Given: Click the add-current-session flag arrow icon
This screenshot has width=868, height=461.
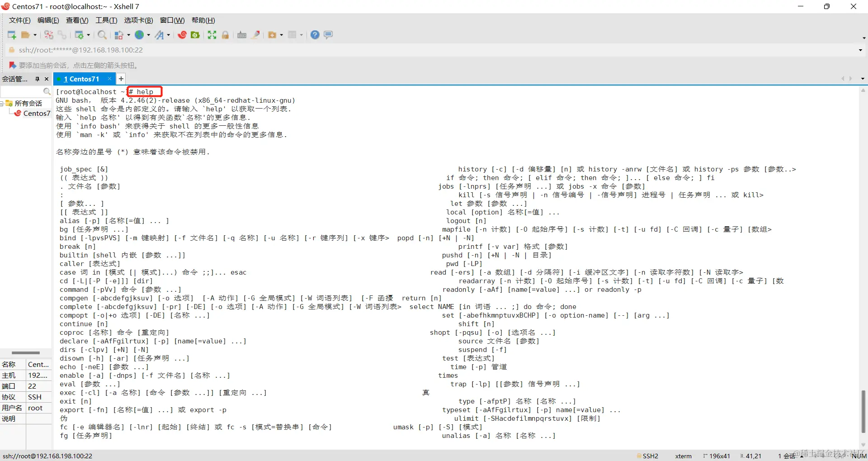Looking at the screenshot, I should (13, 66).
